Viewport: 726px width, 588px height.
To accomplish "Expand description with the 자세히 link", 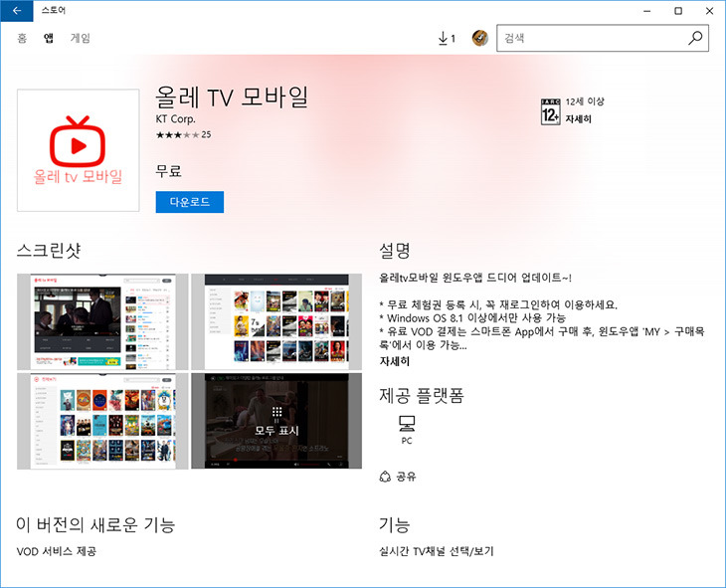I will (x=395, y=361).
